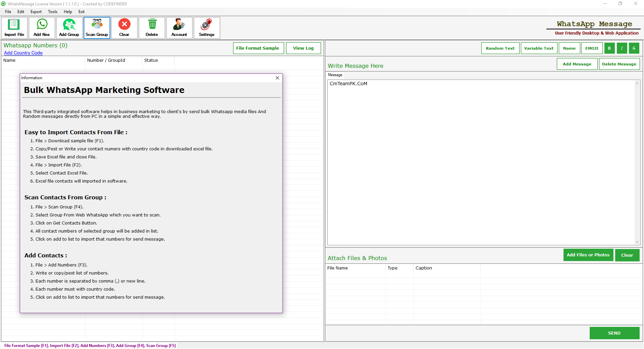Apply strikethrough with S button

pyautogui.click(x=634, y=48)
